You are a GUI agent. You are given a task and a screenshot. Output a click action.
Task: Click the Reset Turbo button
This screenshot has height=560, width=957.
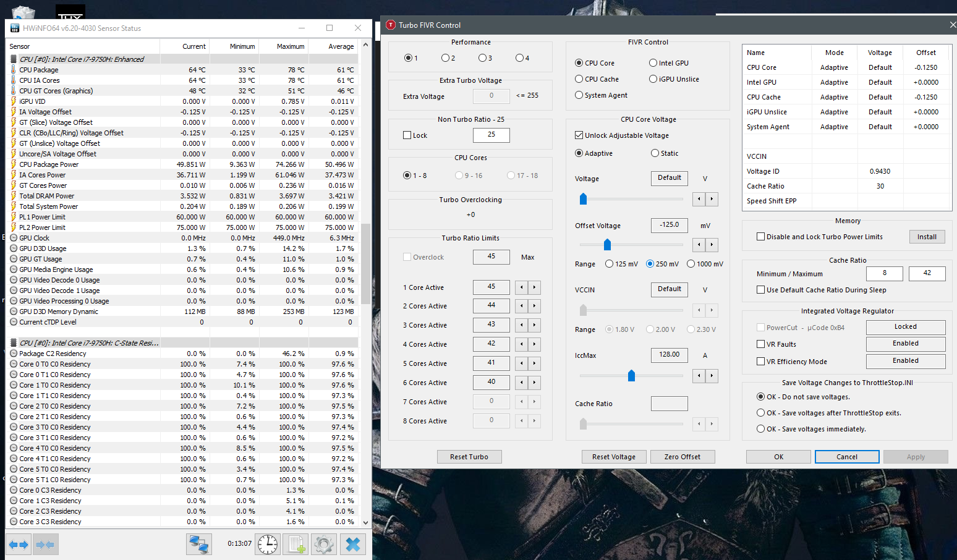tap(469, 457)
